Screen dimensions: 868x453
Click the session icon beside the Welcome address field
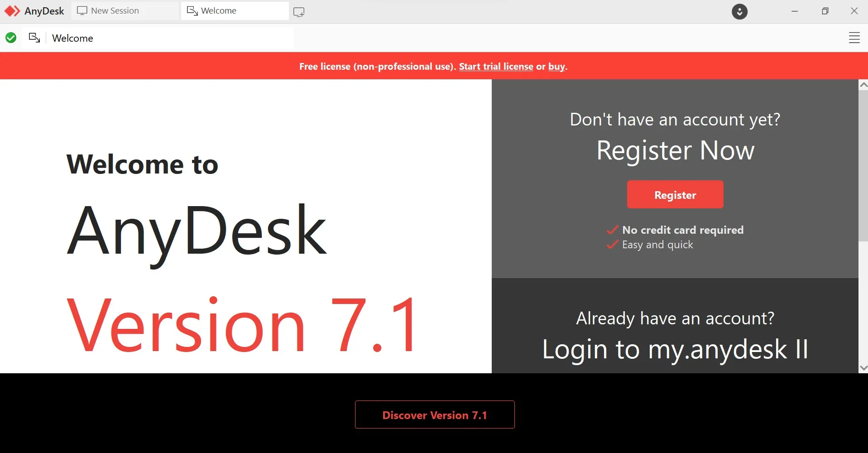(34, 38)
